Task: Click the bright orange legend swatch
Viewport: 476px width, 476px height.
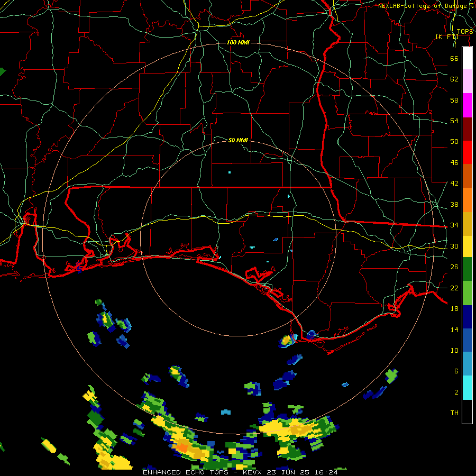Action: pos(467,200)
